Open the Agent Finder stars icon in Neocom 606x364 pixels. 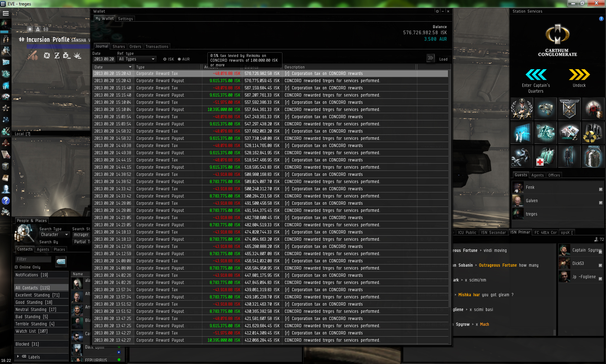pos(6,108)
